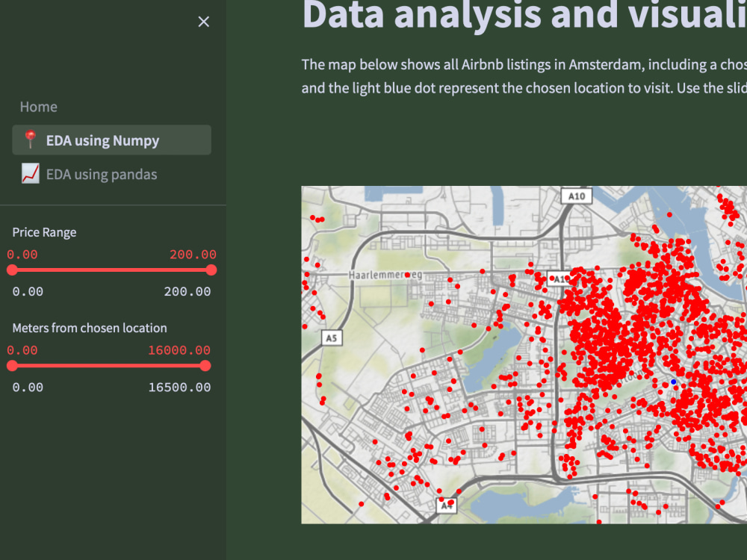Click the Meters from chosen location minimum handle
Screen dimensions: 747x560
tap(13, 366)
